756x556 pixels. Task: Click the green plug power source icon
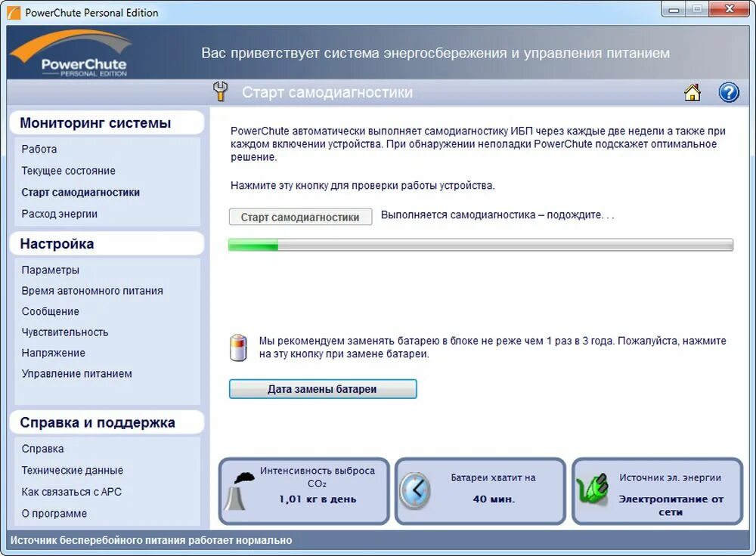592,490
